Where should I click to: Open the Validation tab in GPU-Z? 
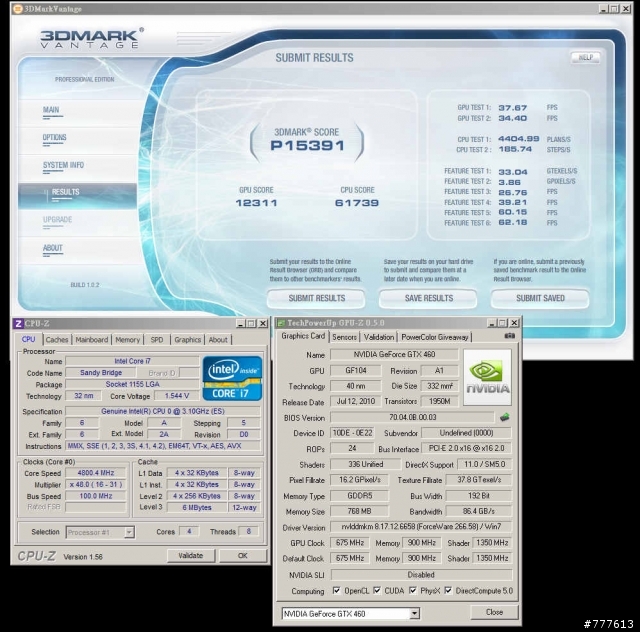[x=379, y=337]
